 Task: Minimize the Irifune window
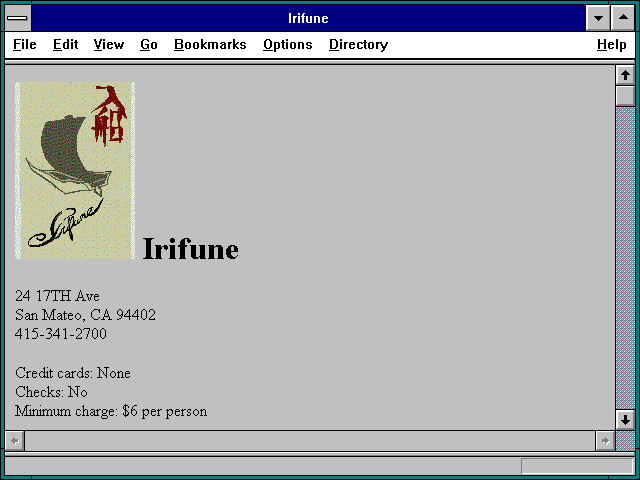click(598, 18)
